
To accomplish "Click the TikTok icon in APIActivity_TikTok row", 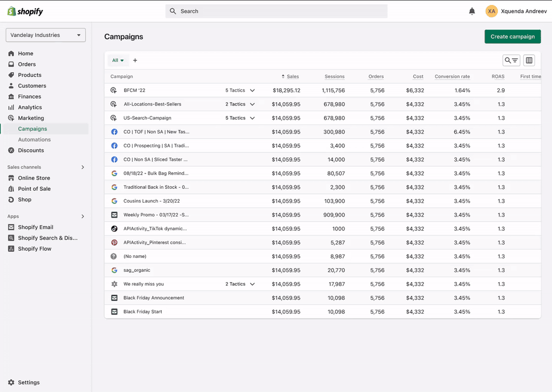I will (114, 229).
